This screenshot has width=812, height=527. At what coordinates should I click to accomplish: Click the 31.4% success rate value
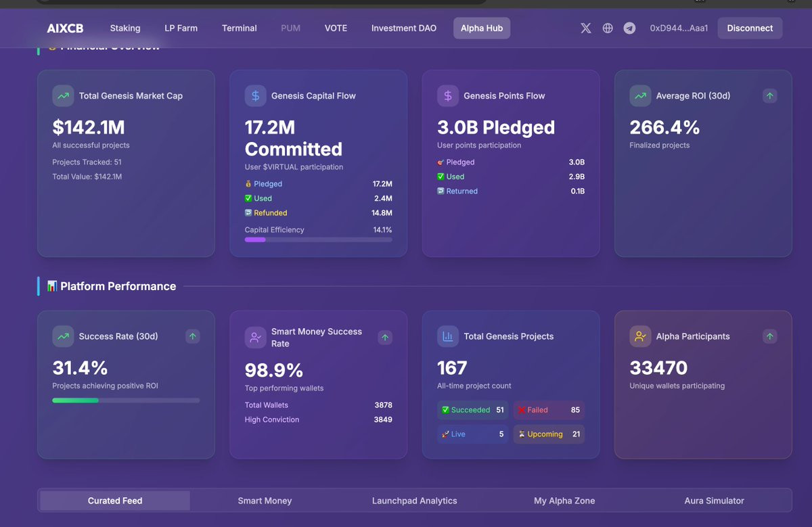coord(81,368)
